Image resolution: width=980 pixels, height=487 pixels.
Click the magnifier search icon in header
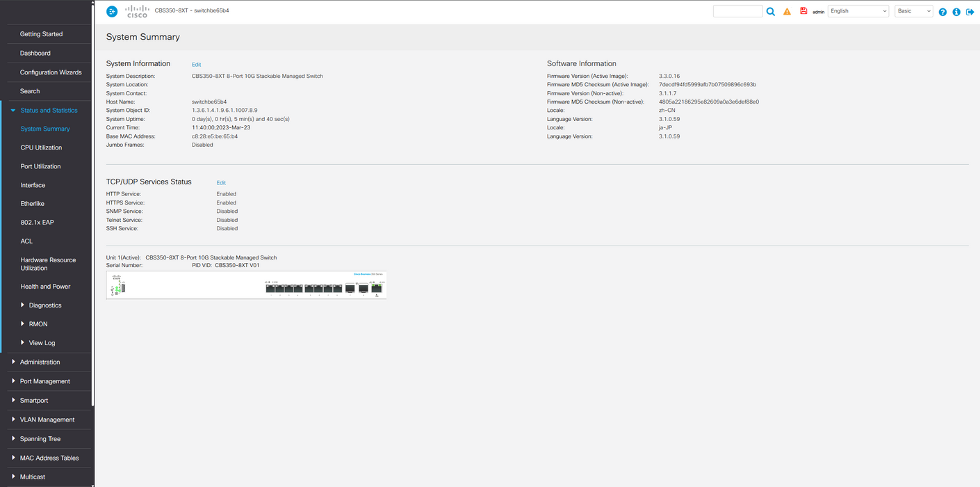[771, 12]
